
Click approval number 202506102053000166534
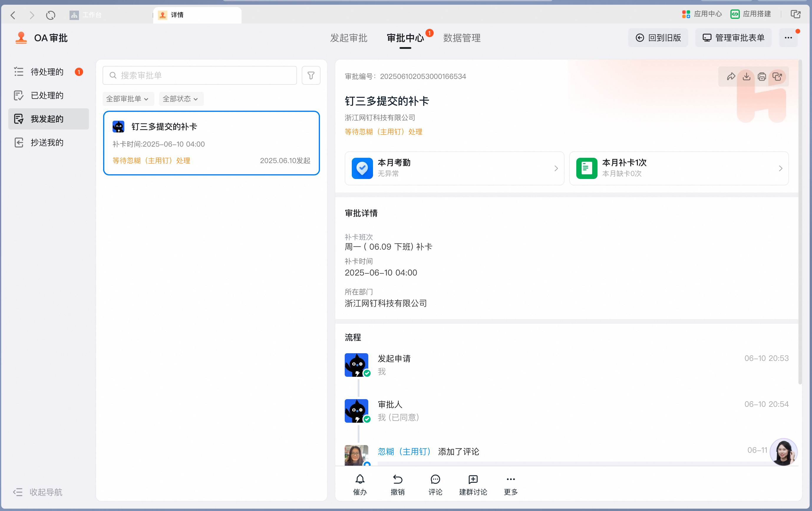tap(423, 77)
